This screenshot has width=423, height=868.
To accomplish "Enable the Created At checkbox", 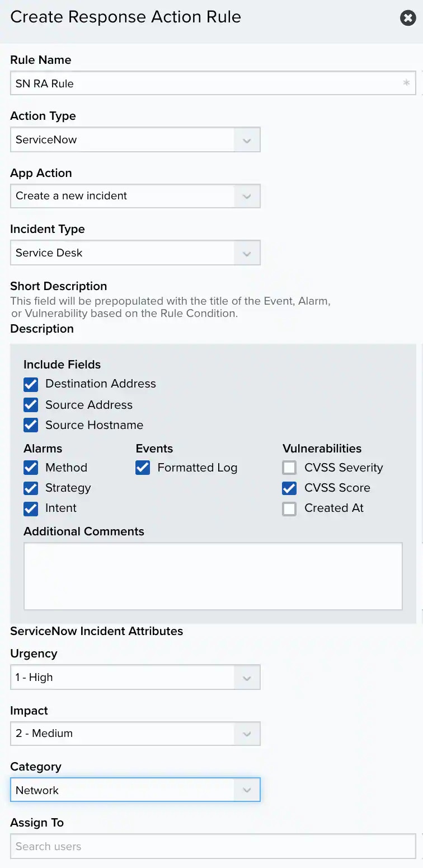I will coord(289,508).
